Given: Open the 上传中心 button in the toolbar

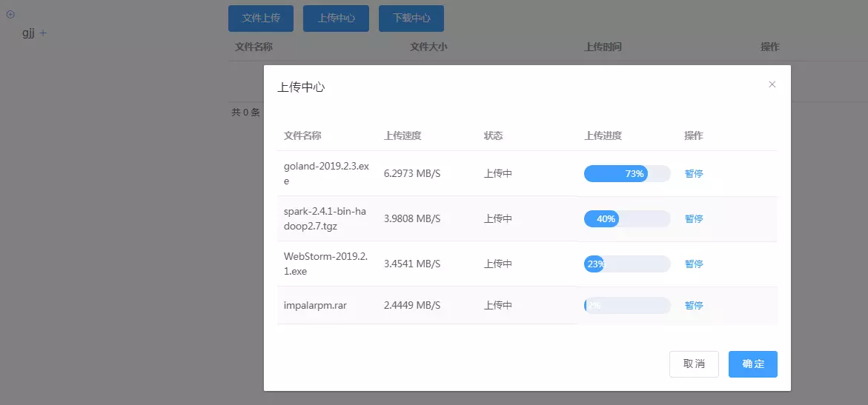Looking at the screenshot, I should coord(336,19).
